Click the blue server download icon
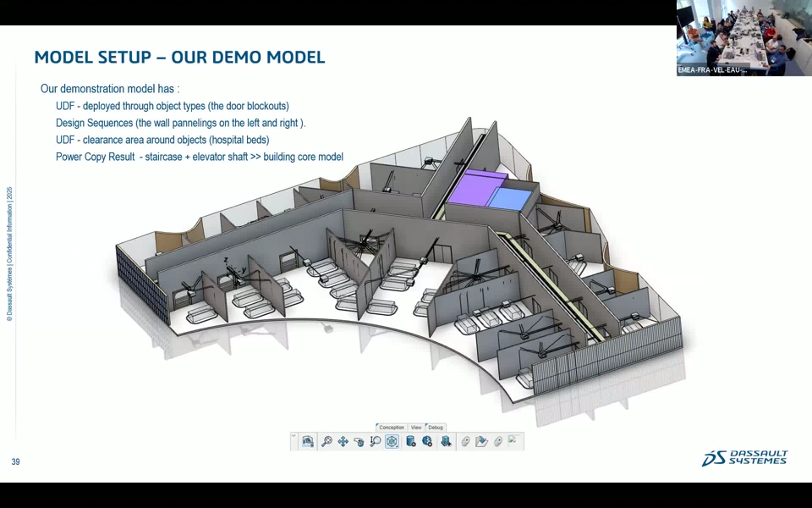Viewport: 812px width, 508px height. (446, 442)
